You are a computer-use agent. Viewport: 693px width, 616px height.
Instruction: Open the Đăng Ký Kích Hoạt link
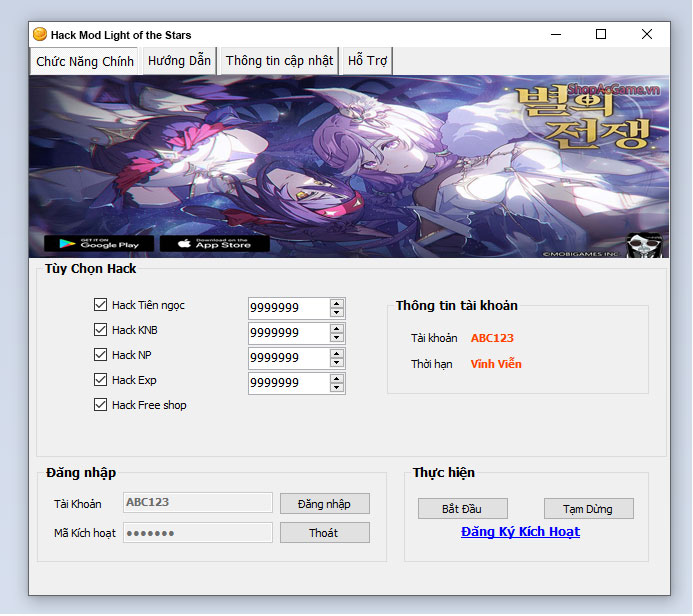click(x=520, y=532)
